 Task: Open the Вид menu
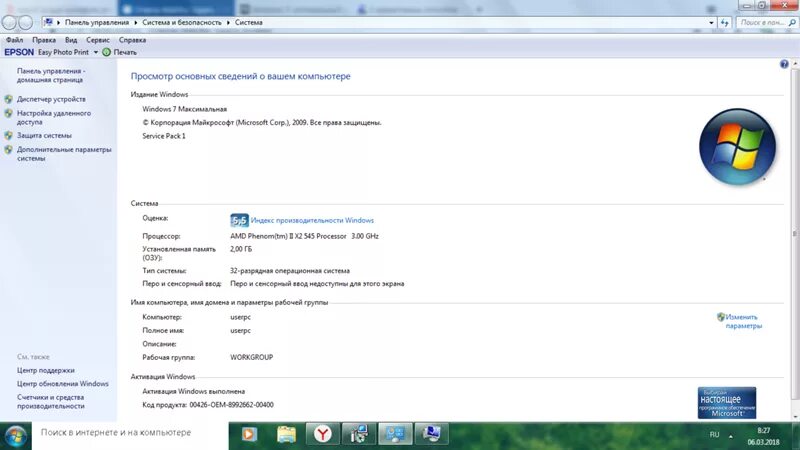(x=71, y=40)
